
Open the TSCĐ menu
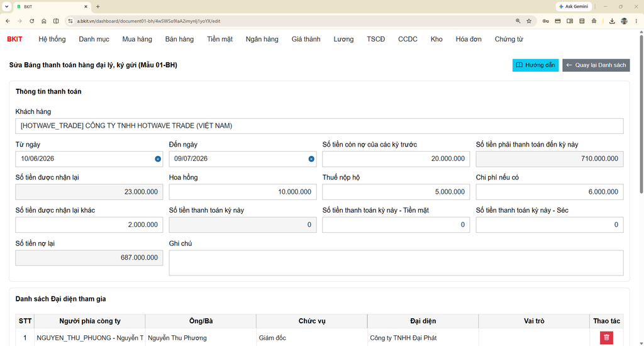[x=376, y=39]
